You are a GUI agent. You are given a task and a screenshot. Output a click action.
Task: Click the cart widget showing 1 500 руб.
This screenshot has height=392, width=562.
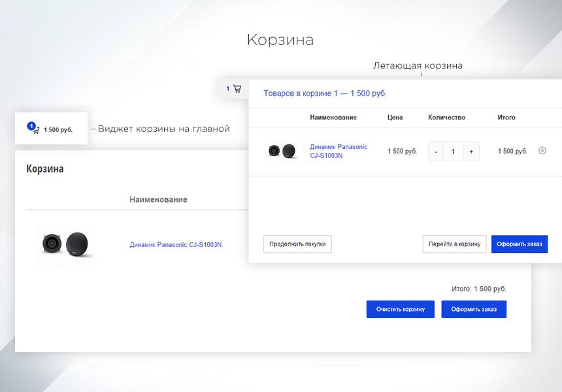tap(51, 129)
